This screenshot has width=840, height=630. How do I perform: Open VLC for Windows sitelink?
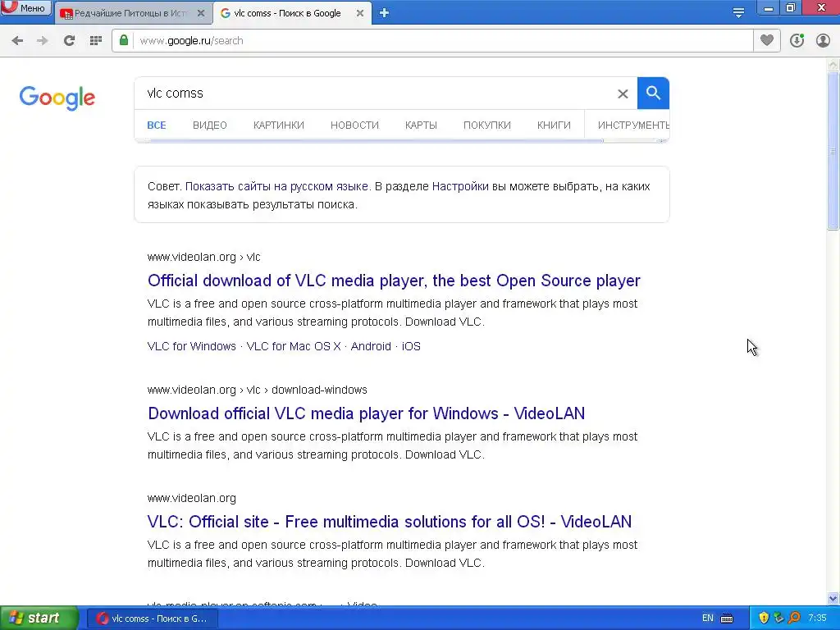(x=192, y=347)
